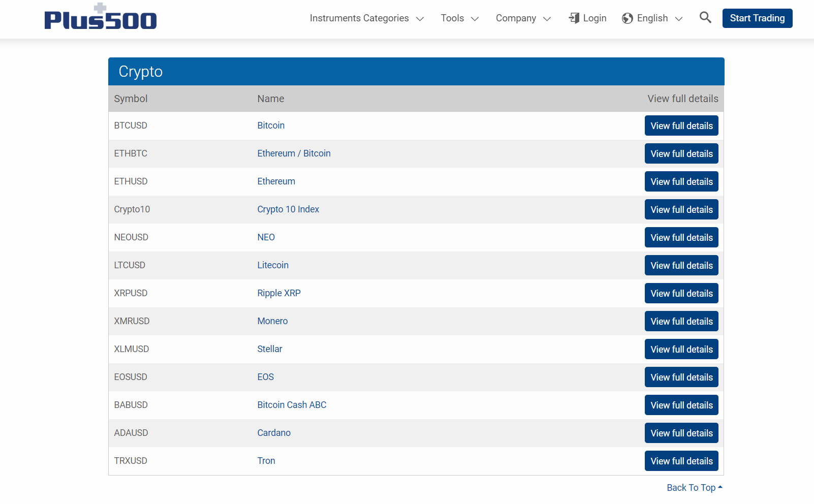This screenshot has height=504, width=814.
Task: Click the Symbol column header
Action: 131,99
